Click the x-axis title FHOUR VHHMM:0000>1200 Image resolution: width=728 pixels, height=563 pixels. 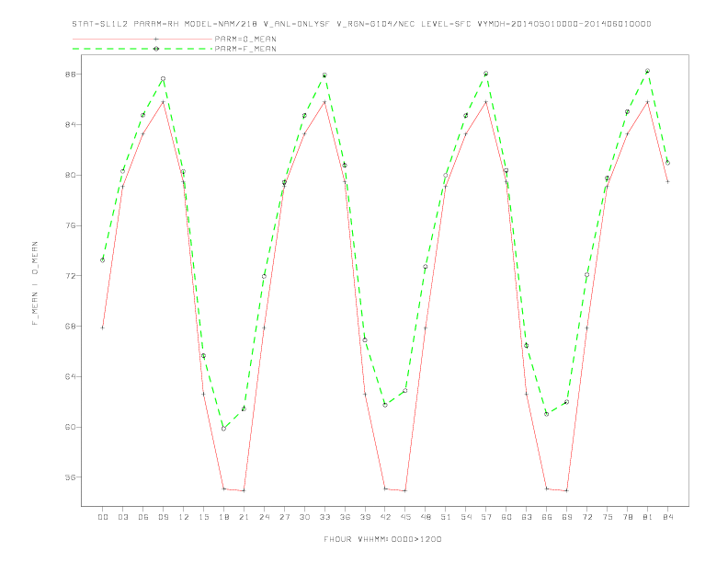pyautogui.click(x=382, y=539)
